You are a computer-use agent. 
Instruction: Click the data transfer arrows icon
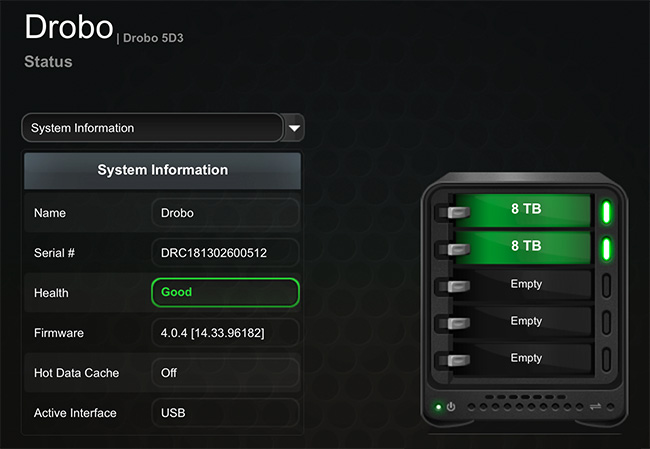tap(595, 406)
